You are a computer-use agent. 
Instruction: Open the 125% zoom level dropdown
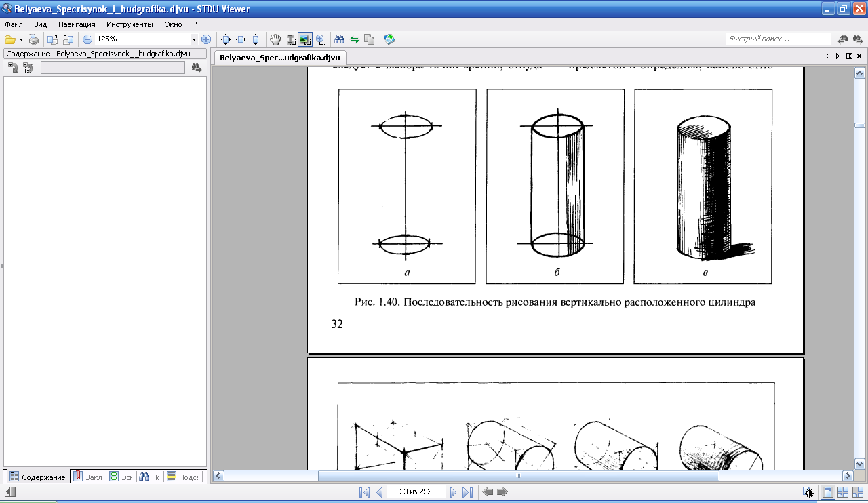pos(194,39)
